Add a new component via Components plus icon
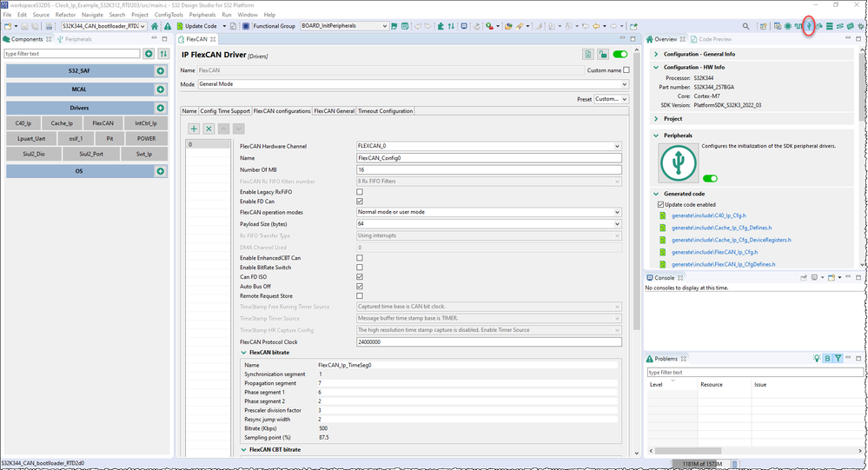868x470 pixels. [149, 54]
